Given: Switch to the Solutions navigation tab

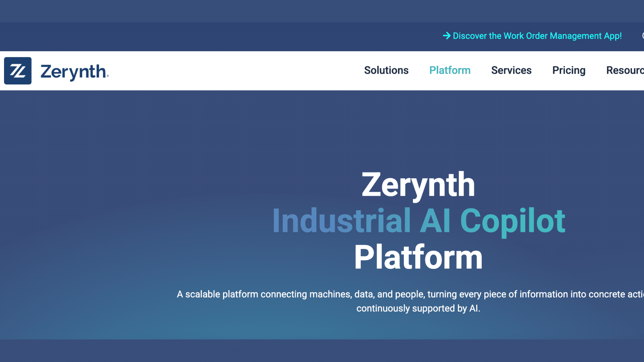Looking at the screenshot, I should [386, 70].
